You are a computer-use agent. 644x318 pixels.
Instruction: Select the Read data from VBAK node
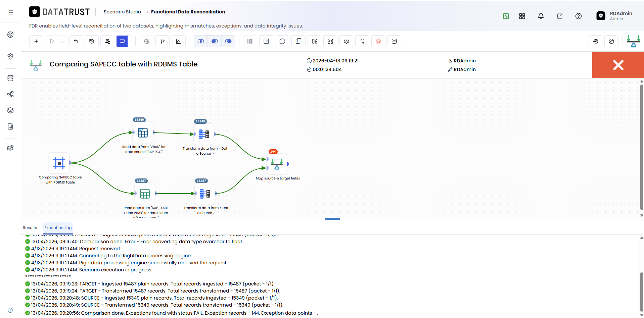coord(143,133)
